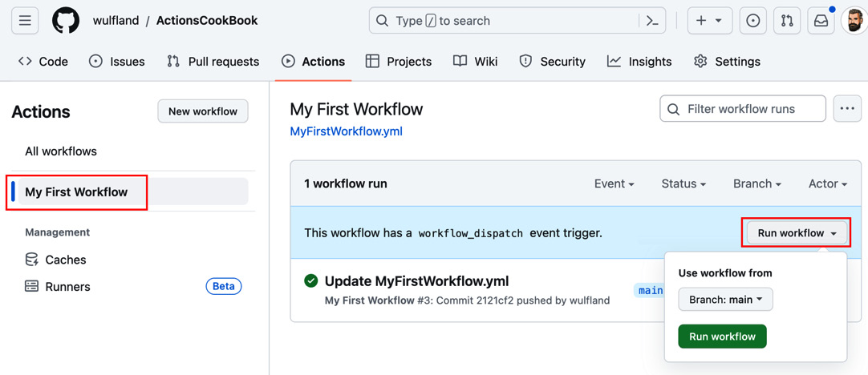The width and height of the screenshot is (868, 375).
Task: Open the notifications inbox icon
Action: tap(821, 21)
